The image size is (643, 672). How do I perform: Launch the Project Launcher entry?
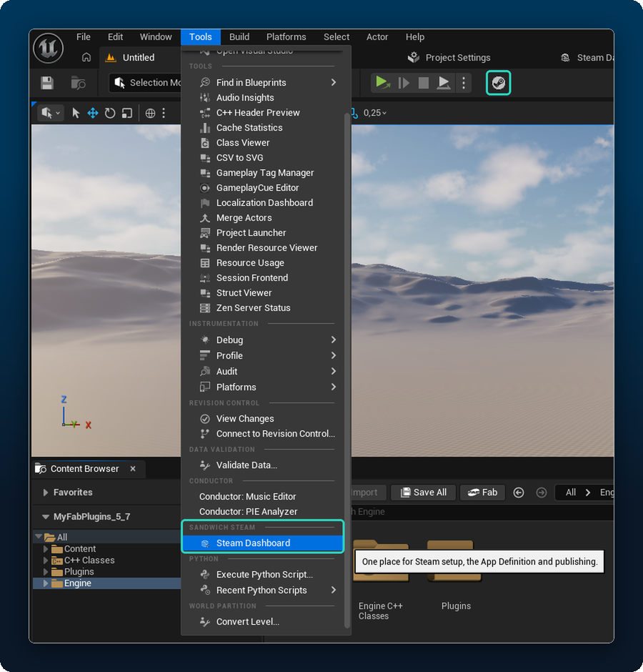pyautogui.click(x=266, y=233)
